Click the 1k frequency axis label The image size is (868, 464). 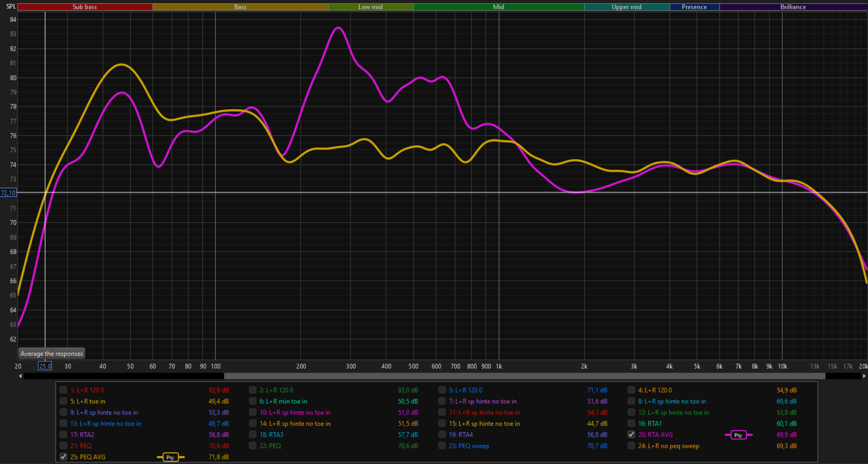coord(499,366)
